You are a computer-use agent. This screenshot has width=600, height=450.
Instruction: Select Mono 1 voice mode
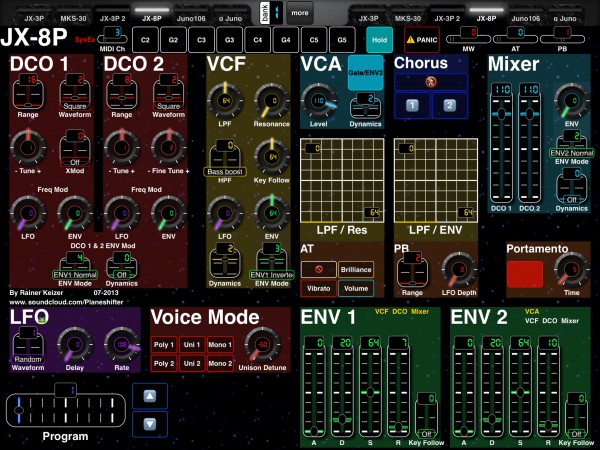coord(220,345)
